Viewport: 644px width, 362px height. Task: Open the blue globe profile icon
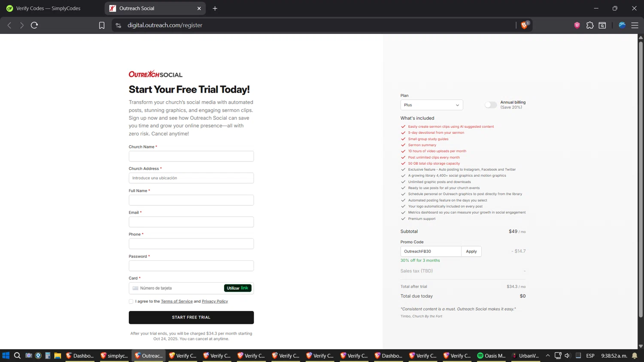[622, 25]
